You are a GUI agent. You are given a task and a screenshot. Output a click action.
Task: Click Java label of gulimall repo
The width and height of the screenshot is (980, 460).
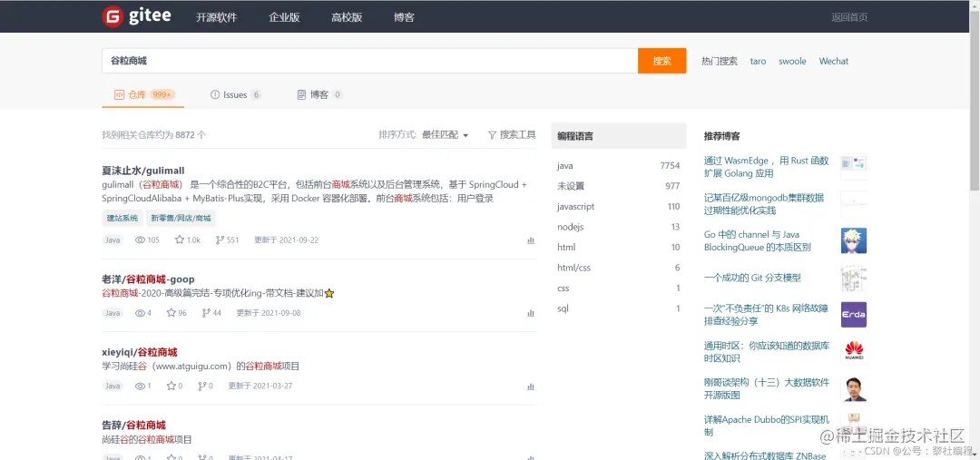click(x=113, y=240)
